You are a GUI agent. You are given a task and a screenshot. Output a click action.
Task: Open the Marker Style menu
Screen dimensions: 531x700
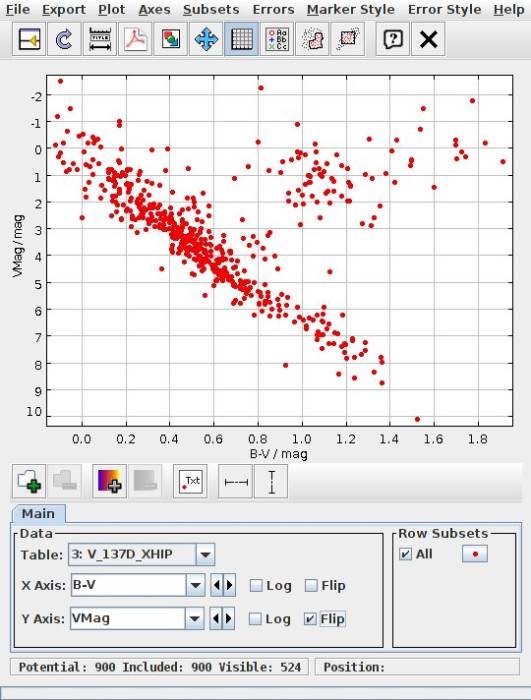tap(351, 10)
